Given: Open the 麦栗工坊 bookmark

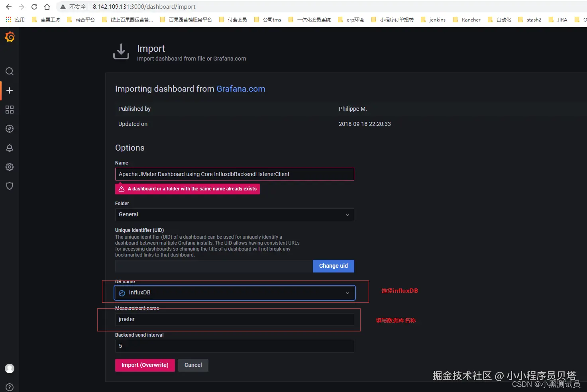Looking at the screenshot, I should tap(46, 20).
